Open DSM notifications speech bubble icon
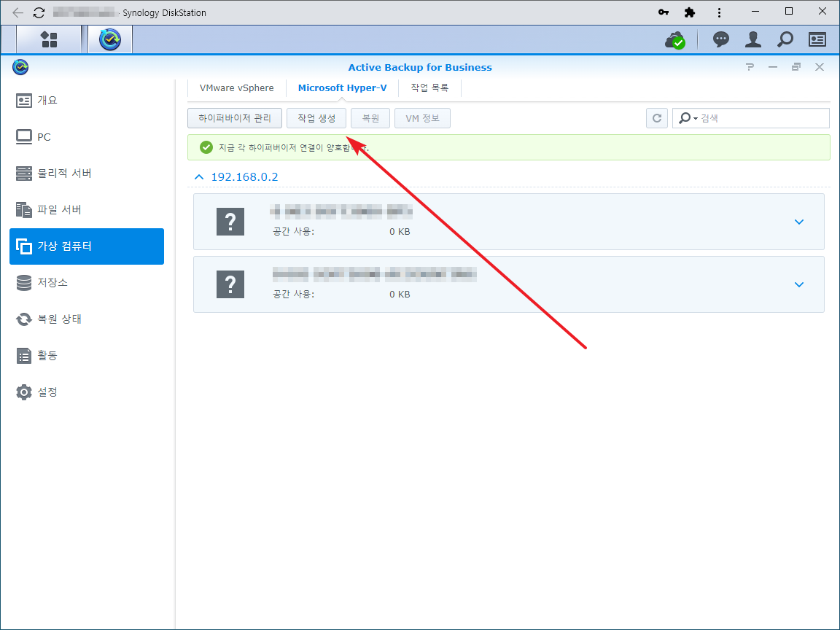 click(x=721, y=39)
